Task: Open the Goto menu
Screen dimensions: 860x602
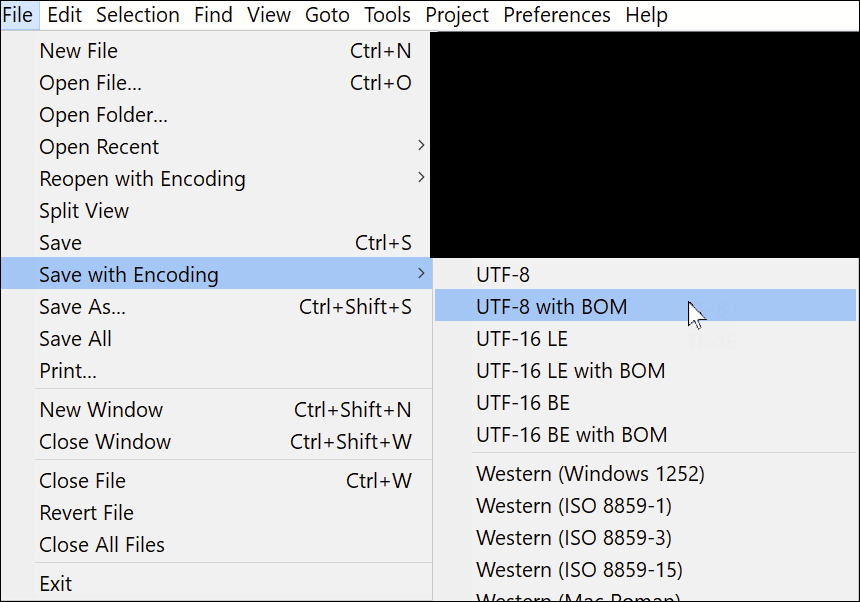Action: click(x=328, y=15)
